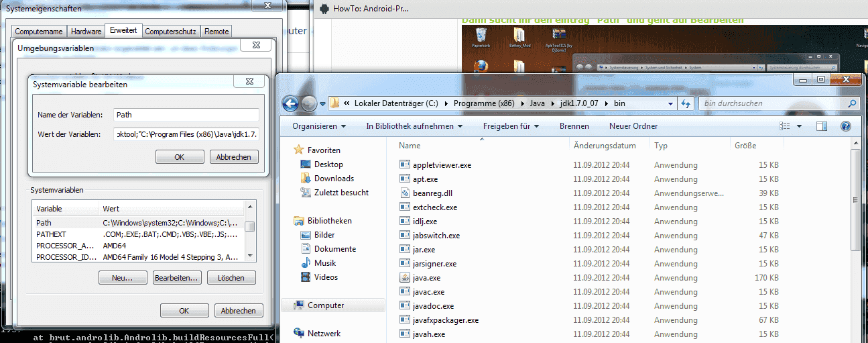This screenshot has width=868, height=343.
Task: Open the Freigeben für dropdown
Action: 511,126
